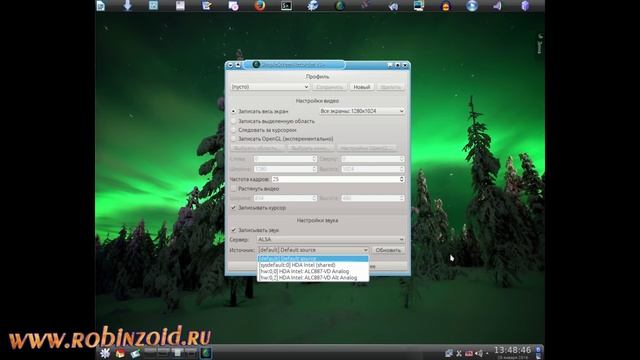
Task: Open the floppy-disk save icon in top panel
Action: [180, 5]
